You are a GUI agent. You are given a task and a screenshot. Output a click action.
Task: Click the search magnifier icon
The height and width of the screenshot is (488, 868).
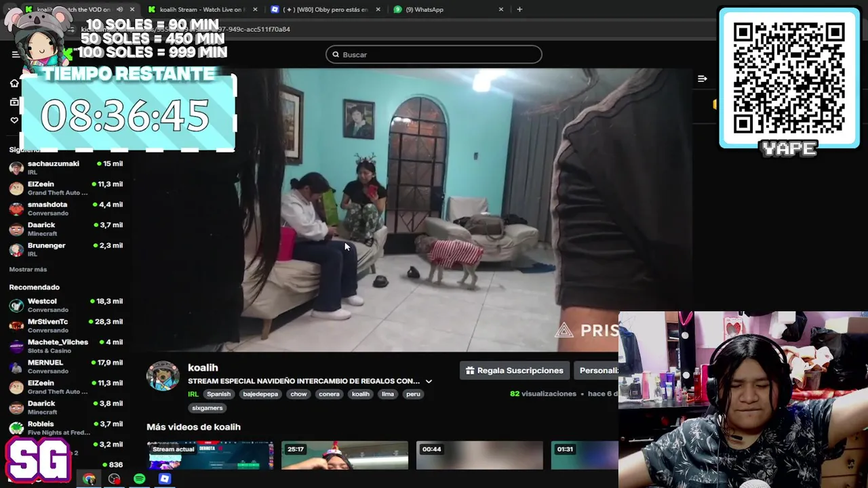(x=336, y=54)
